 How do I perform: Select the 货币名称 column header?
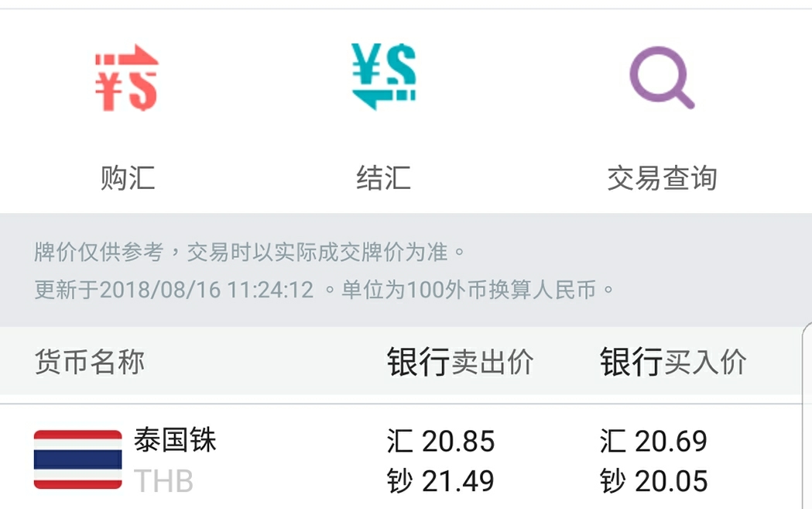pyautogui.click(x=90, y=362)
